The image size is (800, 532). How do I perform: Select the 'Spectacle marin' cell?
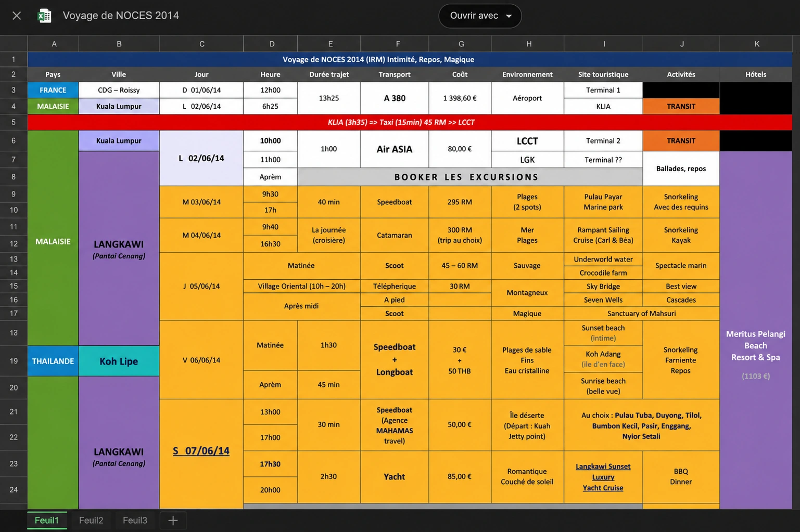681,266
